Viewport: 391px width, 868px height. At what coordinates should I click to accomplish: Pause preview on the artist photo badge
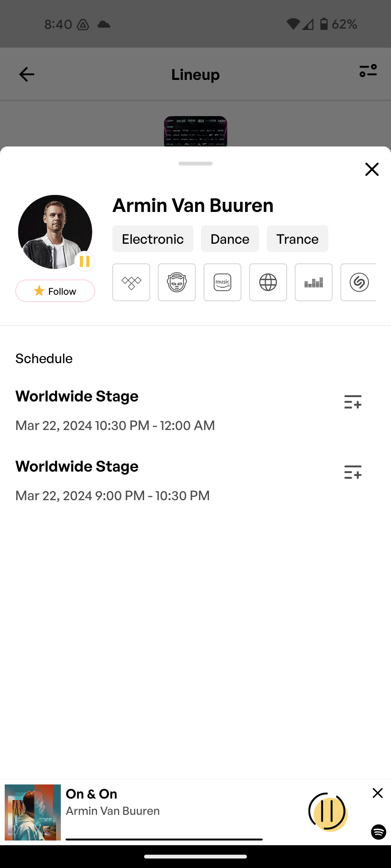coord(85,261)
